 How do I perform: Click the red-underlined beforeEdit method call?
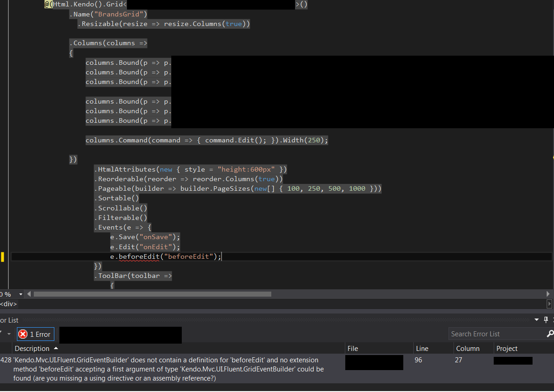[x=139, y=256]
